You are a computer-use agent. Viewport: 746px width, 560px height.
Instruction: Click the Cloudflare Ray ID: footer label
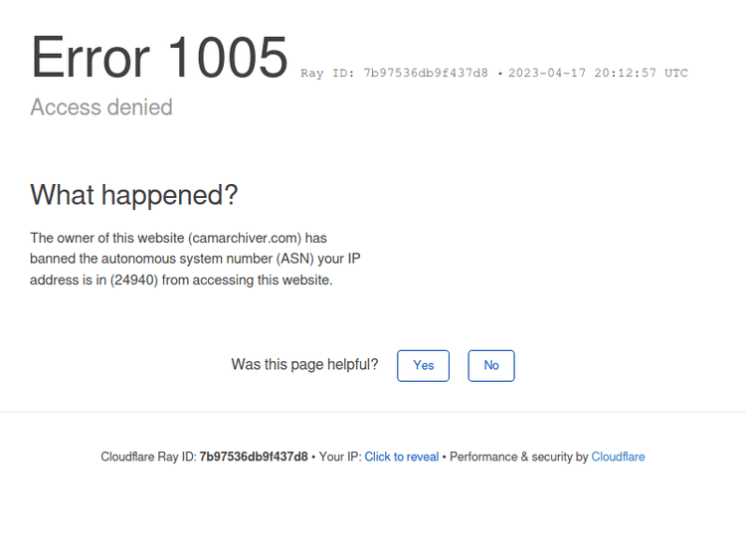[x=148, y=458]
